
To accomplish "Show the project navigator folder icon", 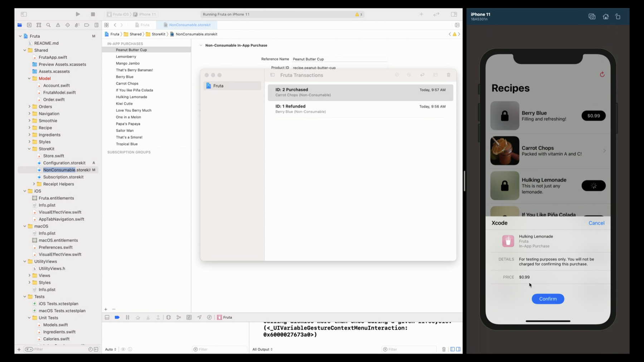I will click(x=20, y=25).
